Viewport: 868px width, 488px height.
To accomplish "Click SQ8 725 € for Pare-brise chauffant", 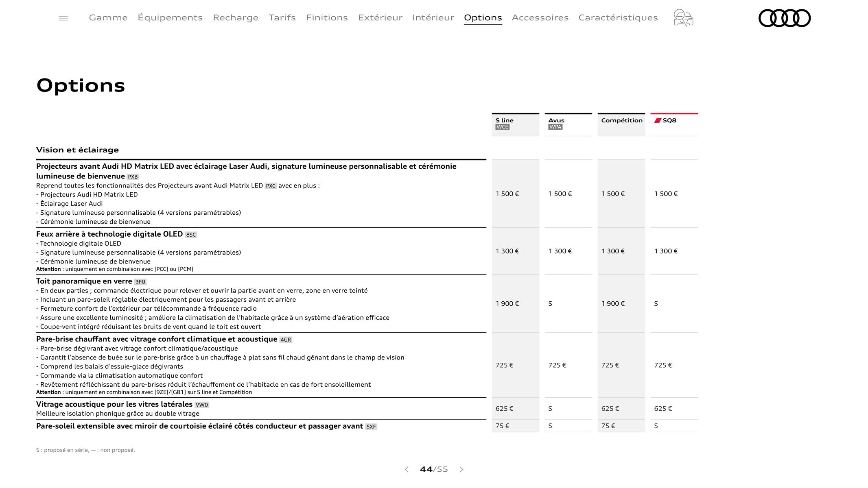I will click(663, 366).
